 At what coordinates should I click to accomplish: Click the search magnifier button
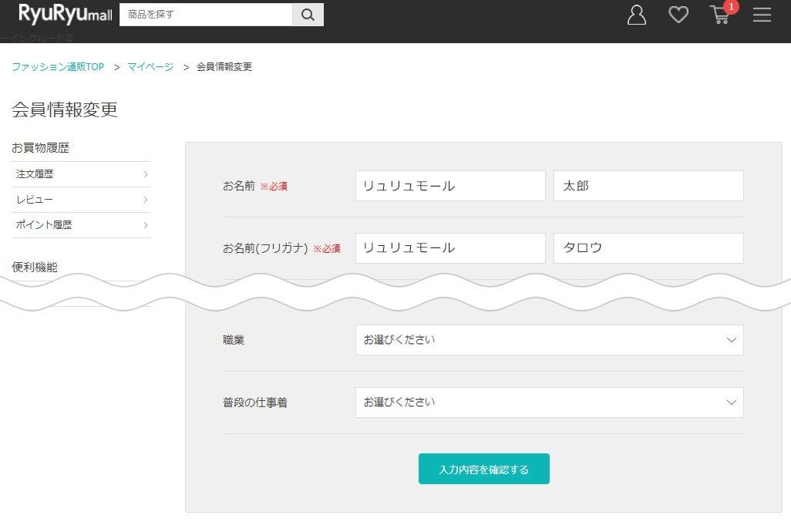[x=308, y=15]
